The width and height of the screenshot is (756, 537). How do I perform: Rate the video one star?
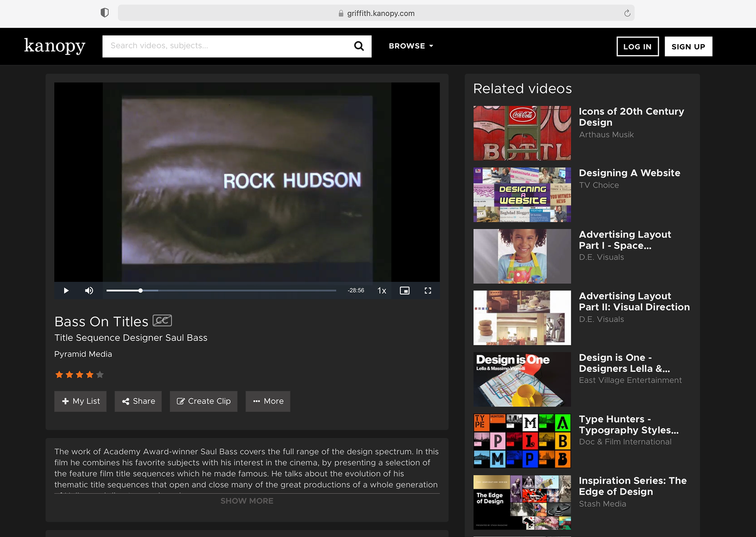point(59,374)
